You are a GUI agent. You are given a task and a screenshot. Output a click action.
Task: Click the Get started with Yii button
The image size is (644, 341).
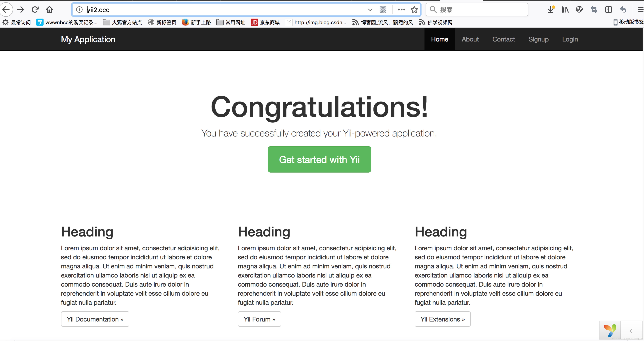(319, 160)
